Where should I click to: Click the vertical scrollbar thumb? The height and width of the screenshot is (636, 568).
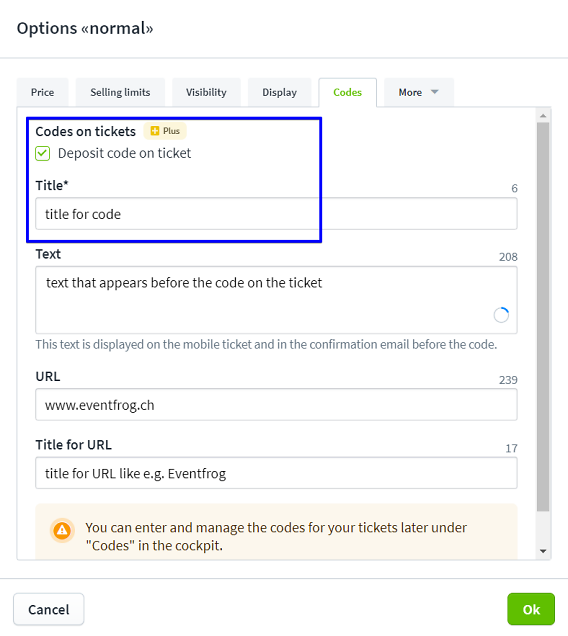[543, 316]
